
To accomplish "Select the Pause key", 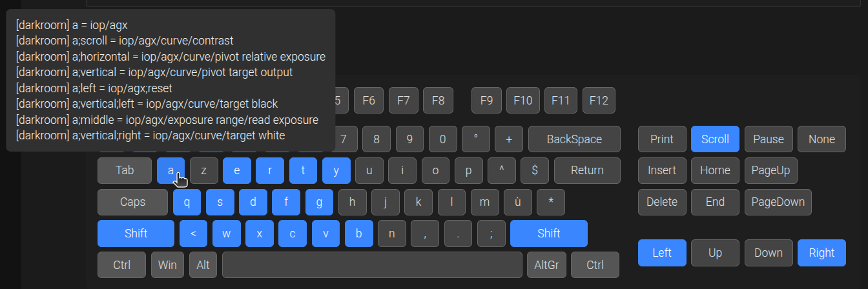I will tap(768, 139).
